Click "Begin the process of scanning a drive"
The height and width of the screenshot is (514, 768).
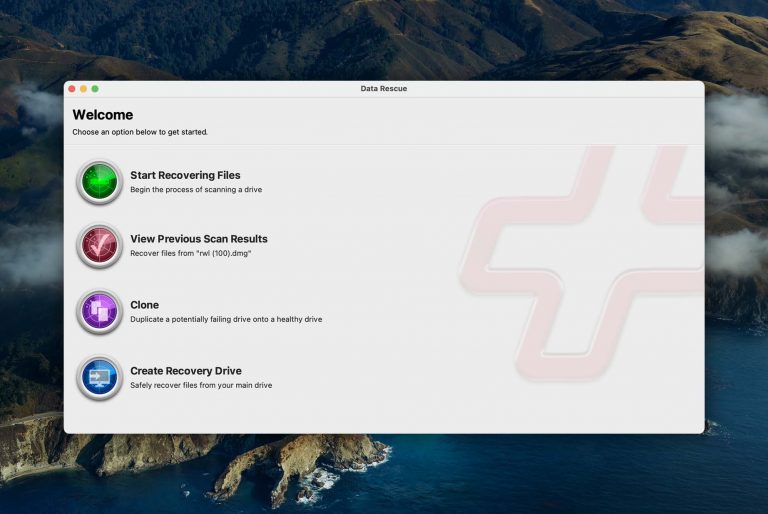(196, 190)
